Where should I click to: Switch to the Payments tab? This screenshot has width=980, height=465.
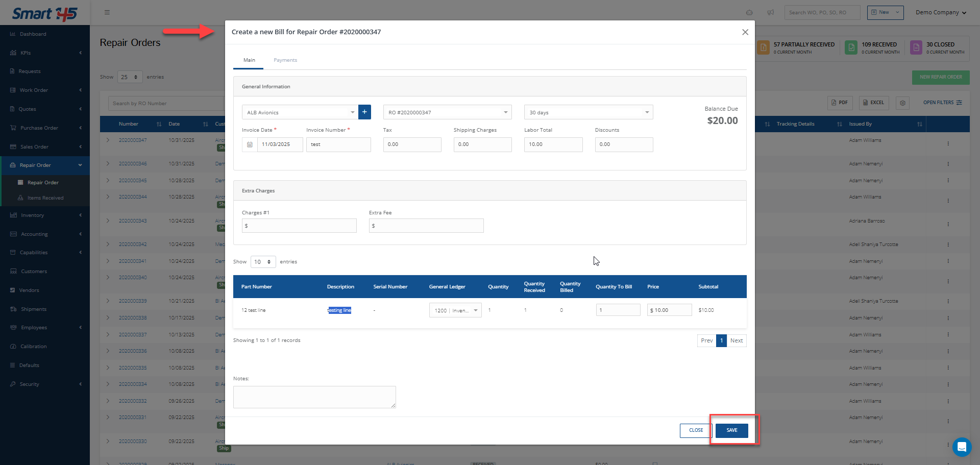(285, 60)
